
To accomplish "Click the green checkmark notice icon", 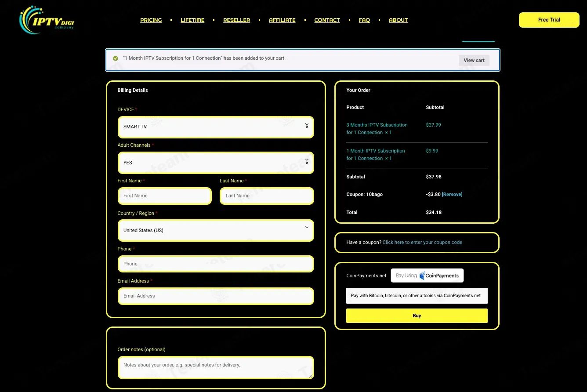I will 116,58.
